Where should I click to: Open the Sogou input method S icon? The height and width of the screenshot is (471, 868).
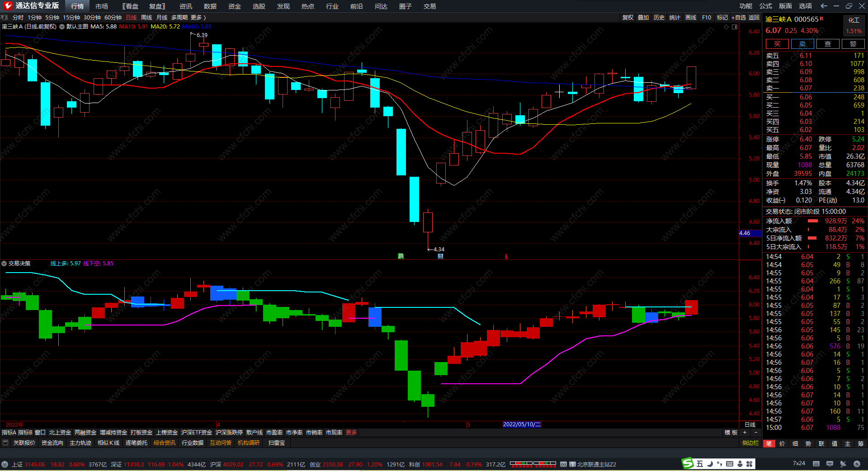click(x=688, y=463)
